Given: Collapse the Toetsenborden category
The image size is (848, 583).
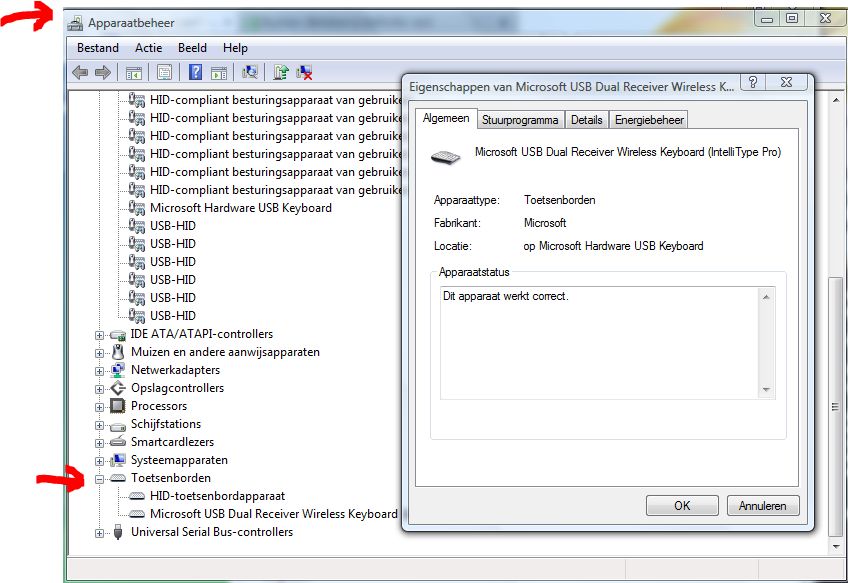Looking at the screenshot, I should (x=100, y=479).
